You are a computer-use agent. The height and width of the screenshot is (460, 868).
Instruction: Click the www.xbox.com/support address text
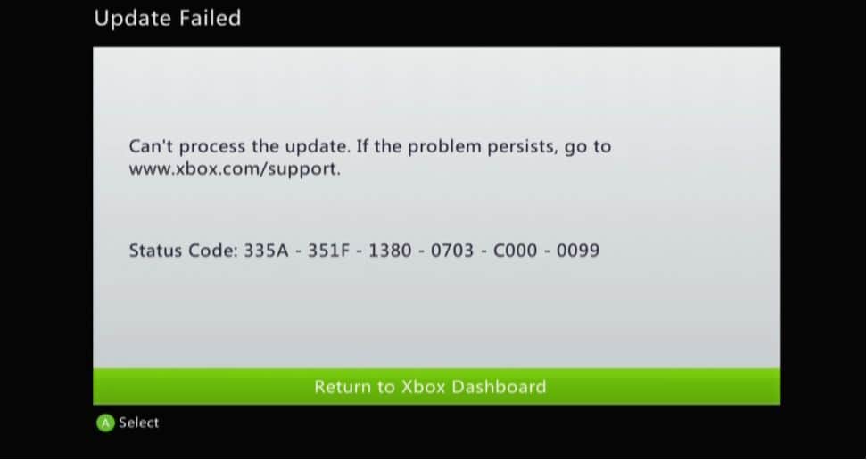pos(235,169)
